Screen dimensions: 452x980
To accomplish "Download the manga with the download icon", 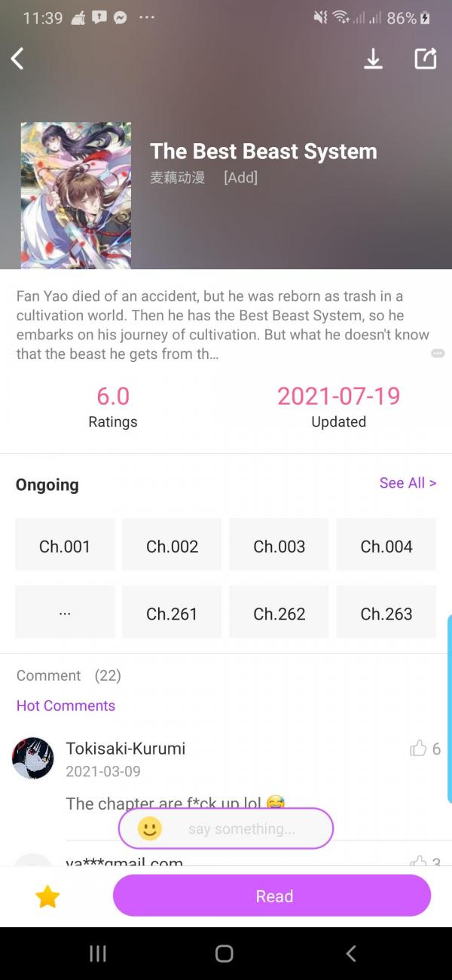I will point(373,59).
